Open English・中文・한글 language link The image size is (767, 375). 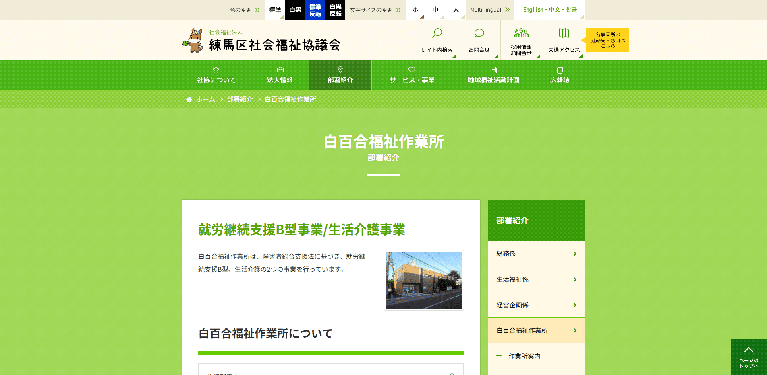[x=550, y=10]
